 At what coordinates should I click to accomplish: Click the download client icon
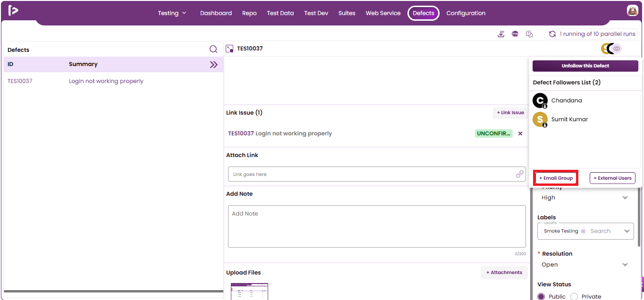tap(501, 34)
